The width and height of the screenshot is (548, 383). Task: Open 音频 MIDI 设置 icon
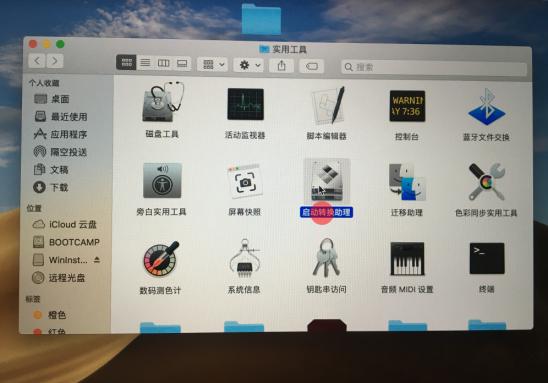407,259
